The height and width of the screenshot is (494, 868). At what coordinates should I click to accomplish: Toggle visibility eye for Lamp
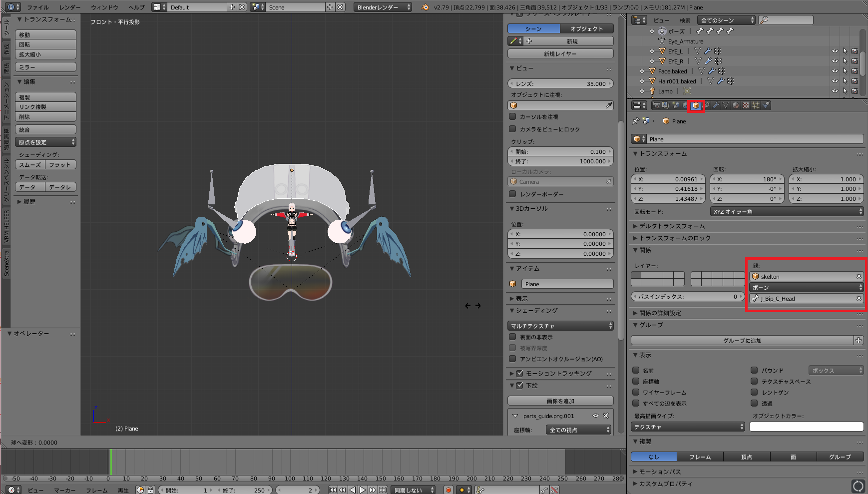pyautogui.click(x=835, y=91)
